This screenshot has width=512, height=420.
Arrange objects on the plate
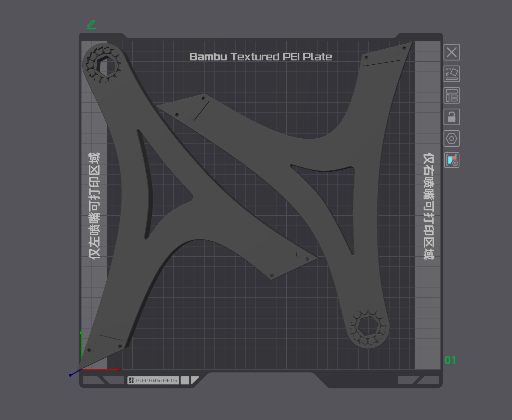coord(452,95)
